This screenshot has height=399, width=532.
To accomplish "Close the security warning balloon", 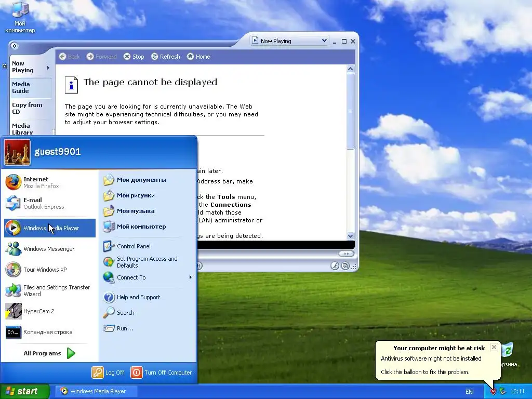I will [x=494, y=347].
